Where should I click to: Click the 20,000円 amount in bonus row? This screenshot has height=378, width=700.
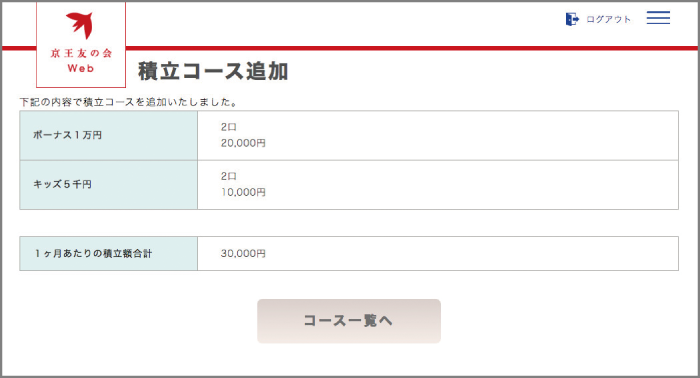click(243, 143)
